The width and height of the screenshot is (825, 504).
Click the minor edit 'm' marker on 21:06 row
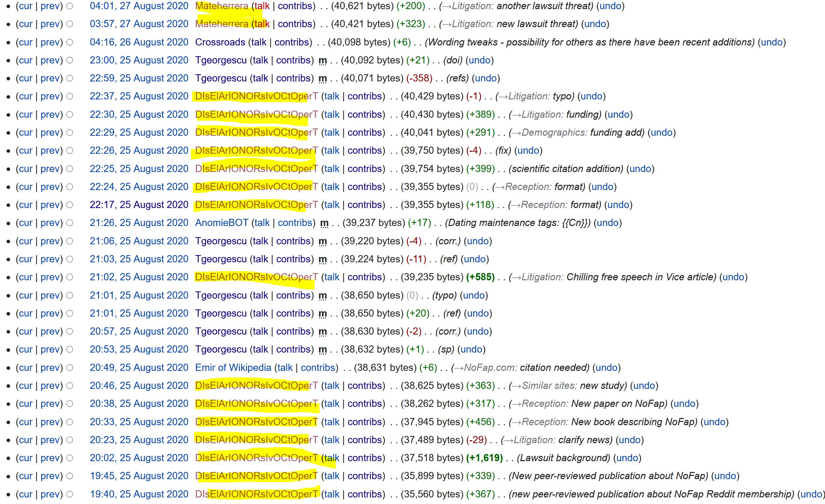pyautogui.click(x=322, y=241)
